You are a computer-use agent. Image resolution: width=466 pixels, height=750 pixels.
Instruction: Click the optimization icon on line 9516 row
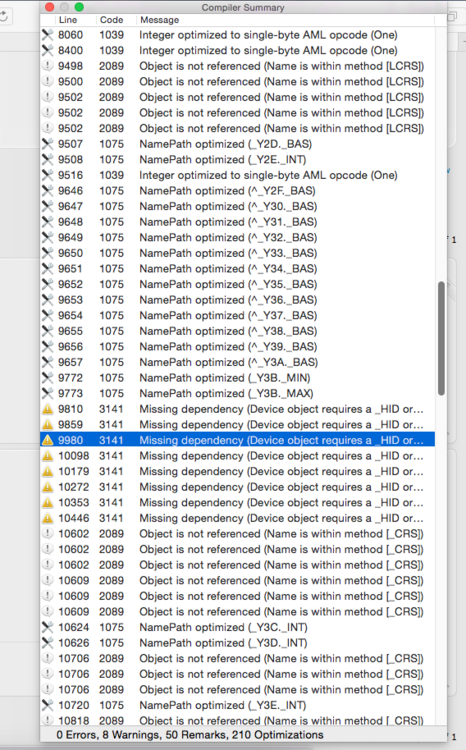pyautogui.click(x=47, y=175)
